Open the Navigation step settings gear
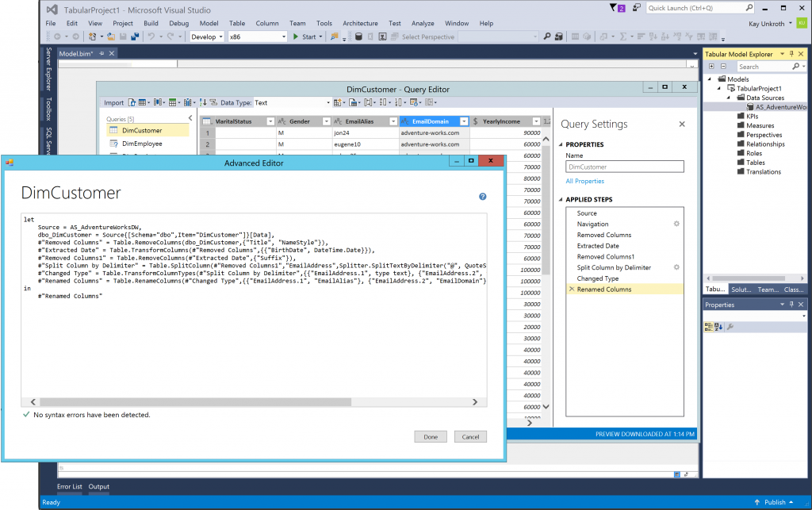 (676, 224)
